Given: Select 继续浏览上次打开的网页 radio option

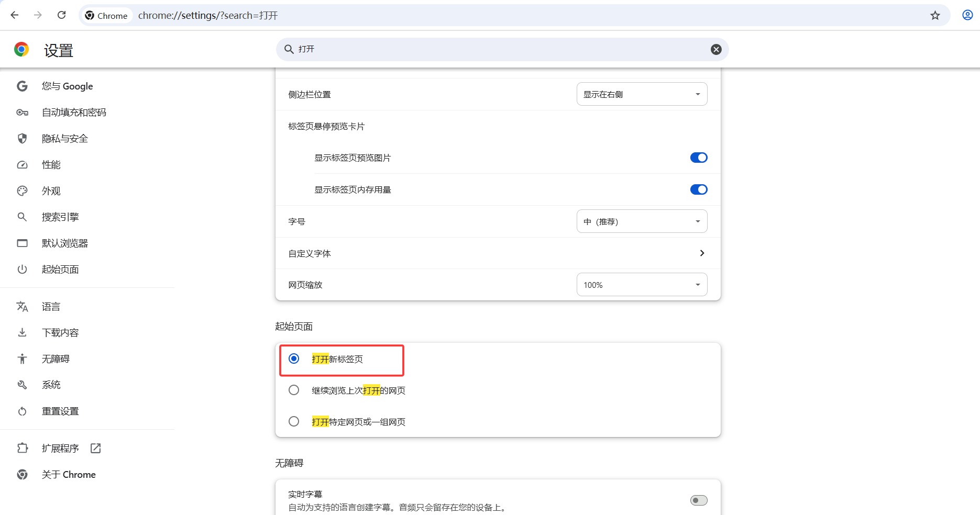Looking at the screenshot, I should click(x=293, y=390).
